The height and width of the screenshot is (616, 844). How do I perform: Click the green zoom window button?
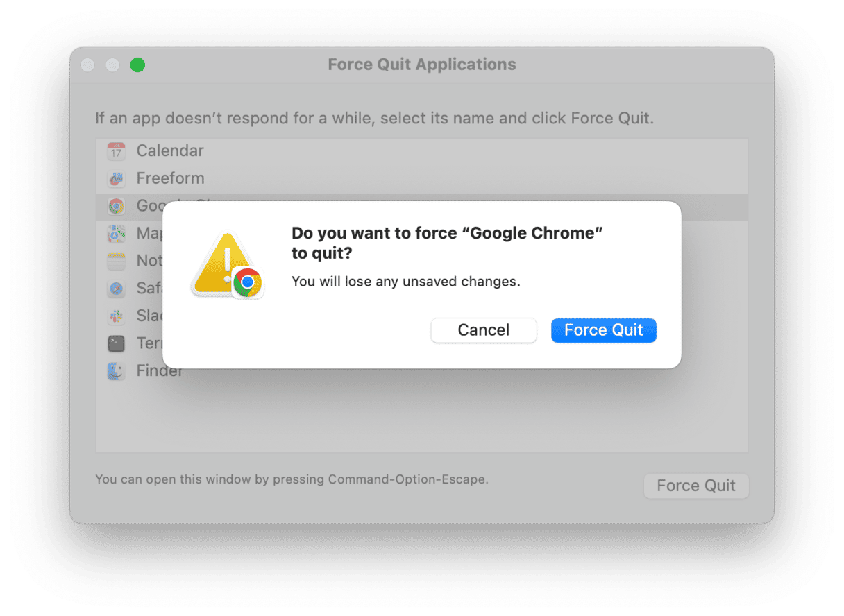(137, 65)
